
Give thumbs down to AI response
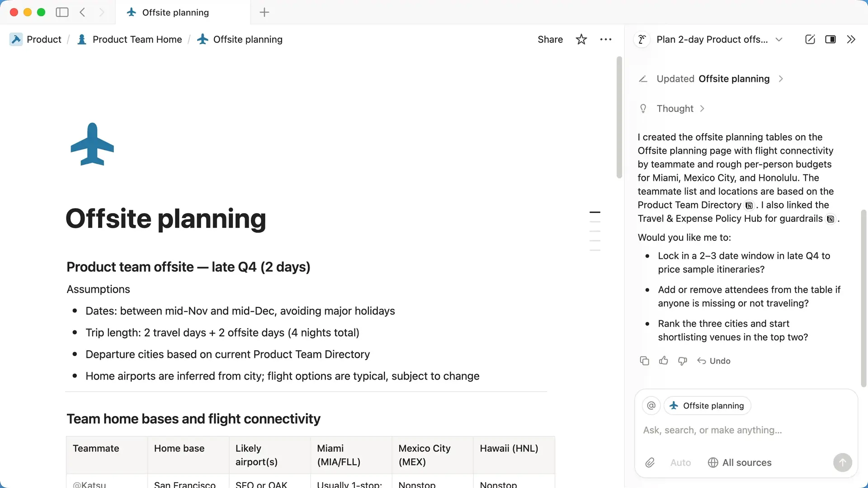tap(682, 361)
